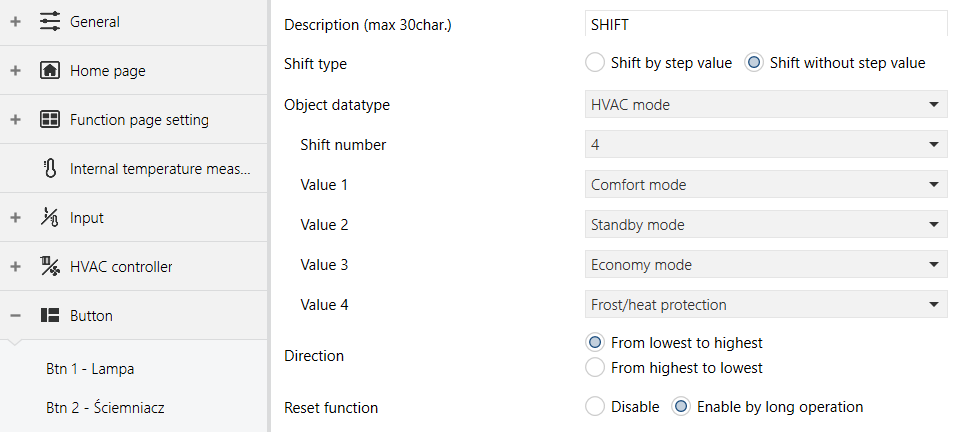The height and width of the screenshot is (432, 966).
Task: Choose From highest to lowest direction
Action: pyautogui.click(x=595, y=368)
